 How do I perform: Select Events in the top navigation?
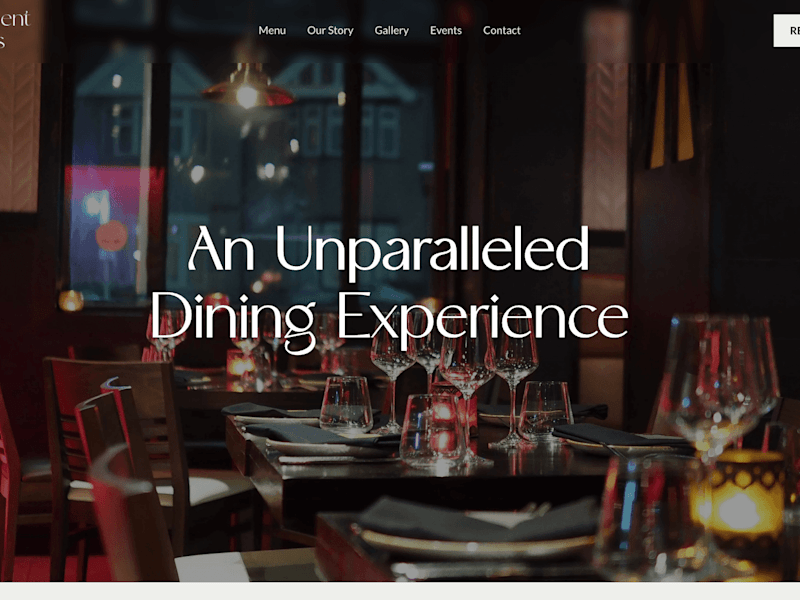point(445,31)
